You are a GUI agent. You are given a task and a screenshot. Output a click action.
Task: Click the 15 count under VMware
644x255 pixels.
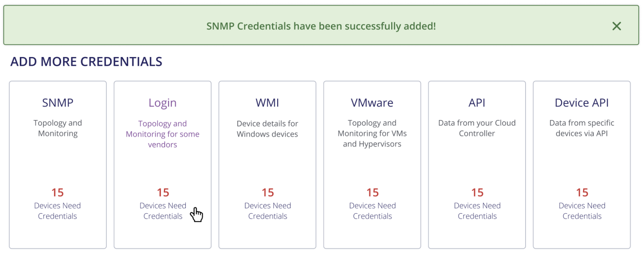(372, 192)
